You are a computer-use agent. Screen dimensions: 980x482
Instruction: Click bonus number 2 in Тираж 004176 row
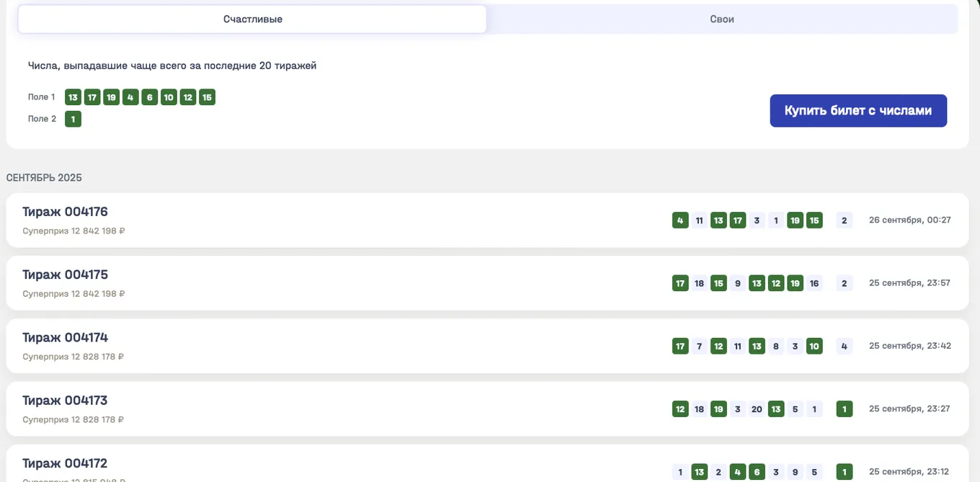(x=845, y=220)
